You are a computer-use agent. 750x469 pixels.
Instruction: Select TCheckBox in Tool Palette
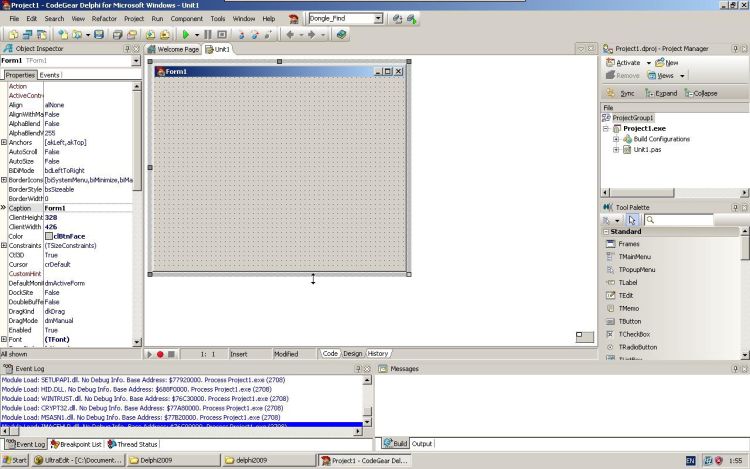(634, 334)
